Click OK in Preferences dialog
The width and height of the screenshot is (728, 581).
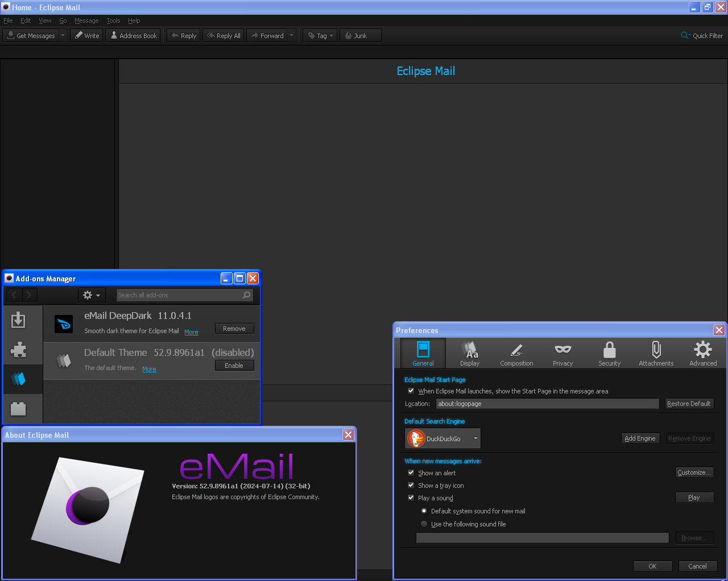tap(653, 566)
